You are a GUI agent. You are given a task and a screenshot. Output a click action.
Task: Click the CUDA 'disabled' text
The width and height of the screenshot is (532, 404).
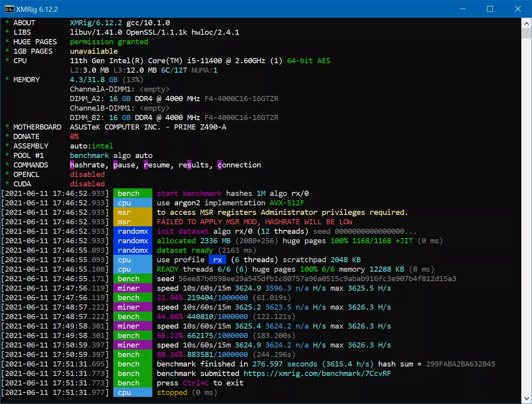(x=87, y=184)
